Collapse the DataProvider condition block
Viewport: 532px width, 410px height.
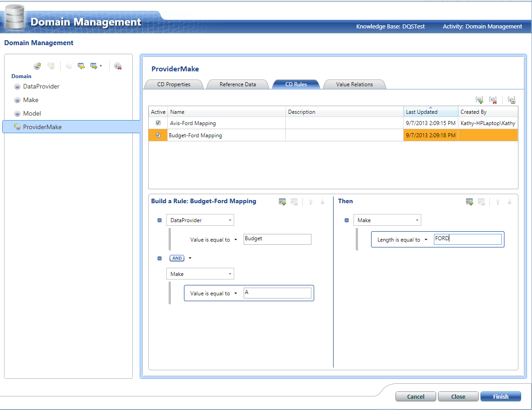pos(160,220)
